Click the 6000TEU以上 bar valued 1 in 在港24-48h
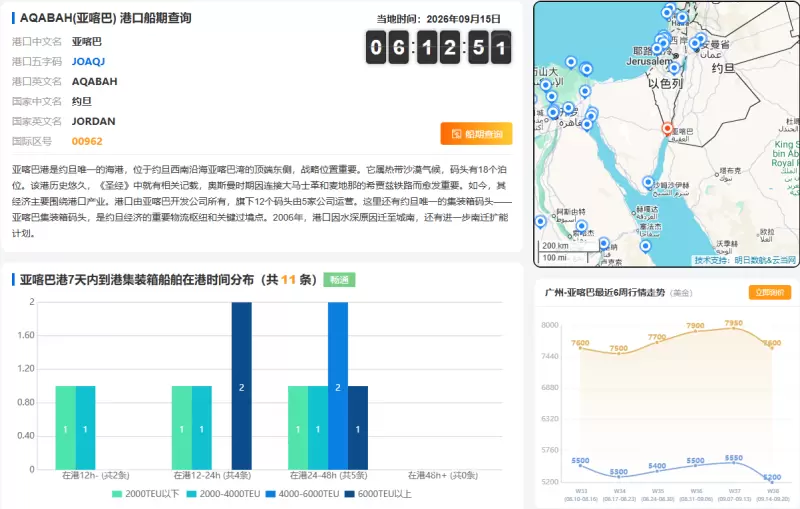The image size is (800, 509). pyautogui.click(x=358, y=428)
